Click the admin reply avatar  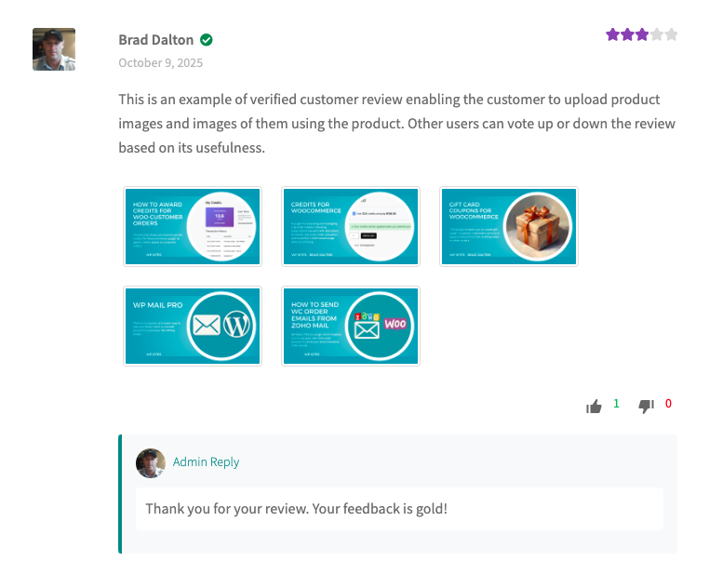point(151,462)
